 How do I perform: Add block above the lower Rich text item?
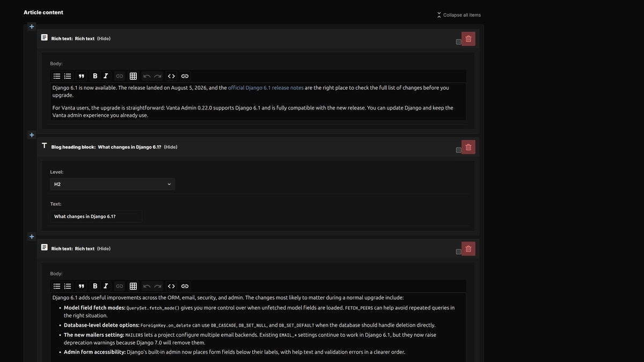[x=32, y=237]
